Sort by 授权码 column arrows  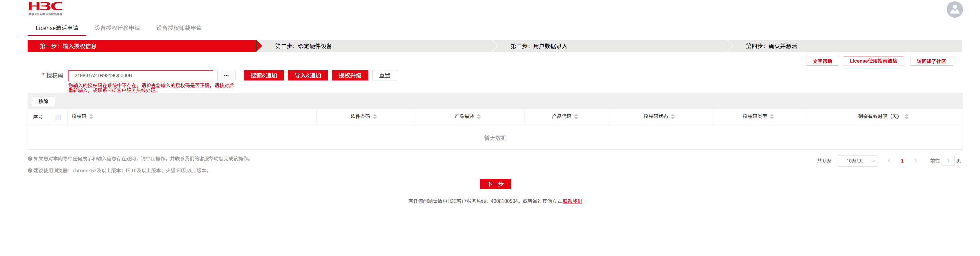(91, 116)
